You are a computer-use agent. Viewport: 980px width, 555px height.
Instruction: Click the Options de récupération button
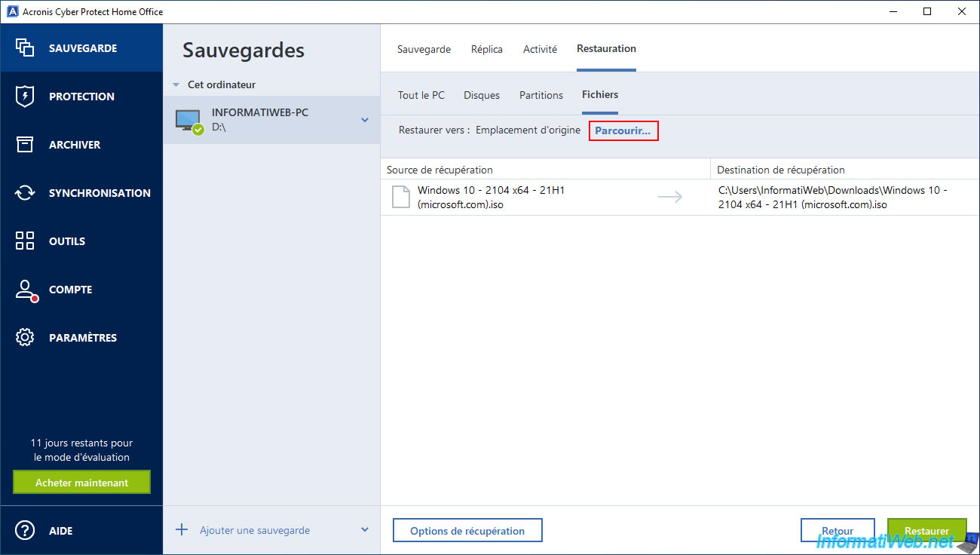coord(467,531)
